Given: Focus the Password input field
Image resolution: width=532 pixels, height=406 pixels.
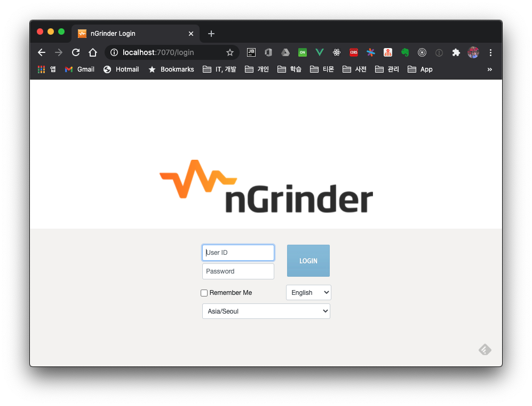Looking at the screenshot, I should [x=238, y=271].
